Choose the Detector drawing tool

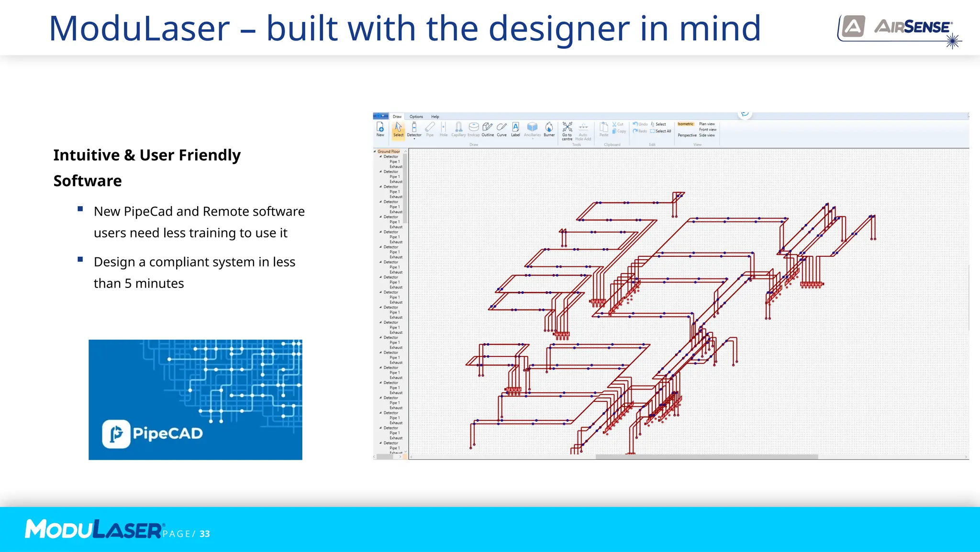click(414, 129)
